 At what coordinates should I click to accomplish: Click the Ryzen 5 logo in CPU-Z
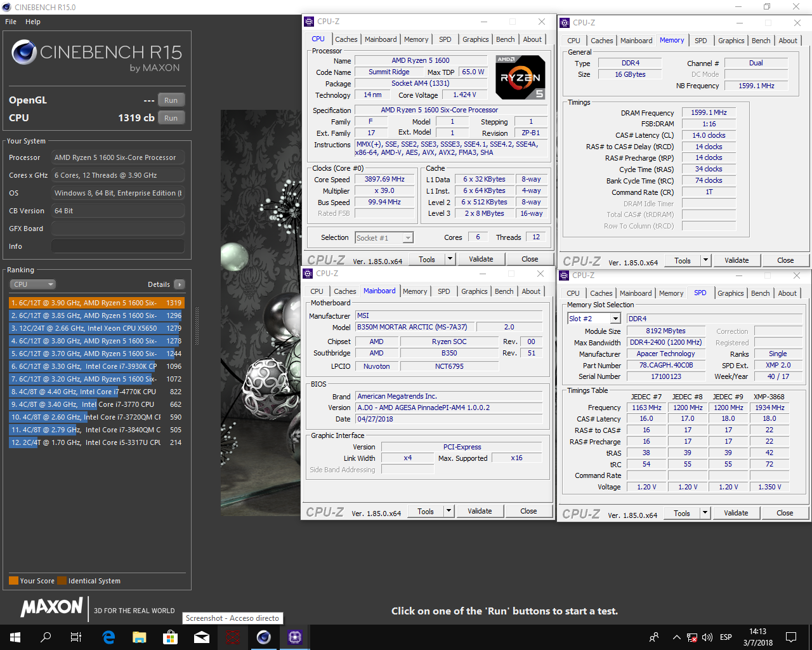click(520, 77)
